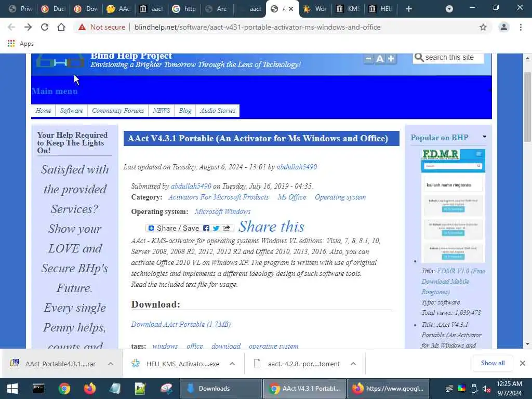Click the address bar URL
532x399 pixels.
(x=258, y=27)
